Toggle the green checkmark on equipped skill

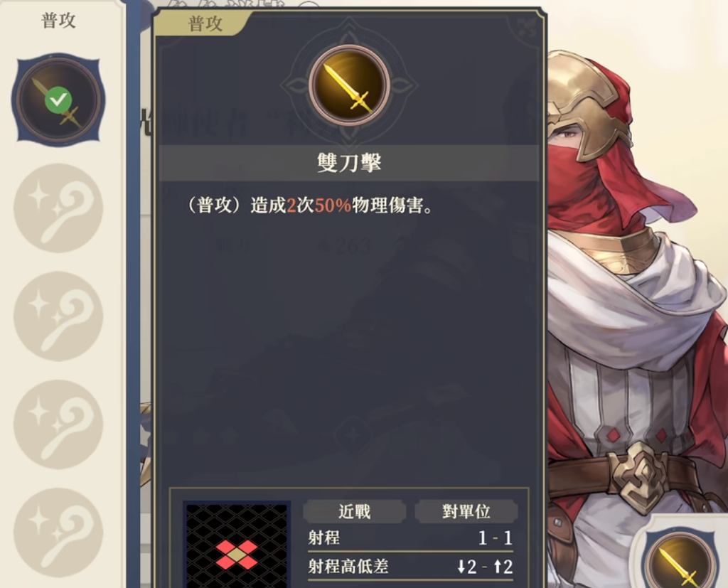(x=58, y=100)
